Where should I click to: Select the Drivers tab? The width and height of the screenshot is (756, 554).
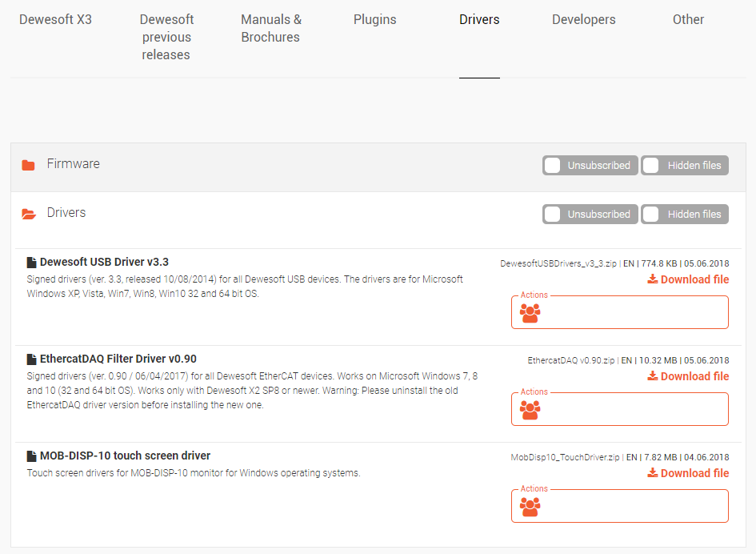pyautogui.click(x=479, y=20)
